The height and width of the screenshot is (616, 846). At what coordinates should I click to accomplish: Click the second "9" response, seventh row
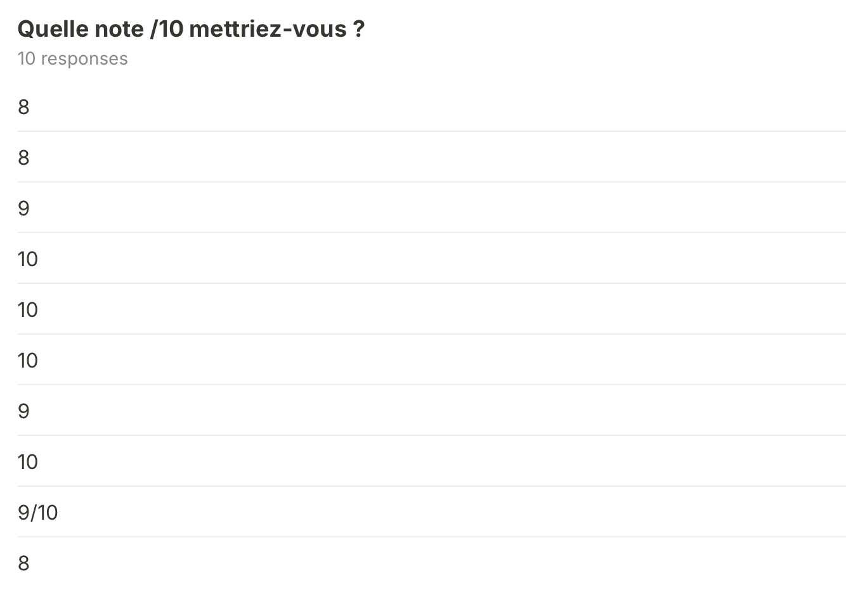pyautogui.click(x=23, y=411)
